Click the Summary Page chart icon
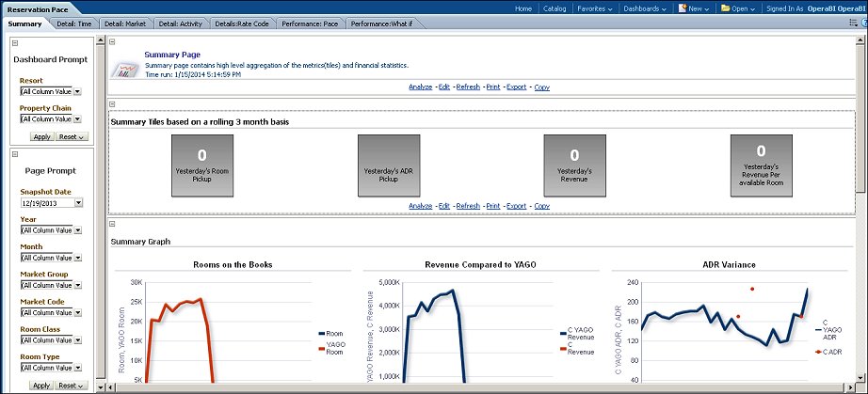Screen dimensions: 868x394 click(125, 68)
